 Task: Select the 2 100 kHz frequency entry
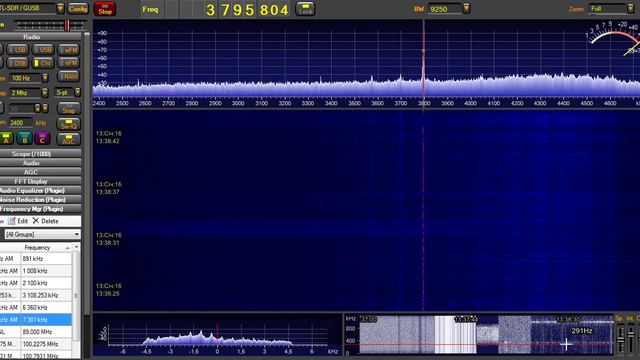36,283
